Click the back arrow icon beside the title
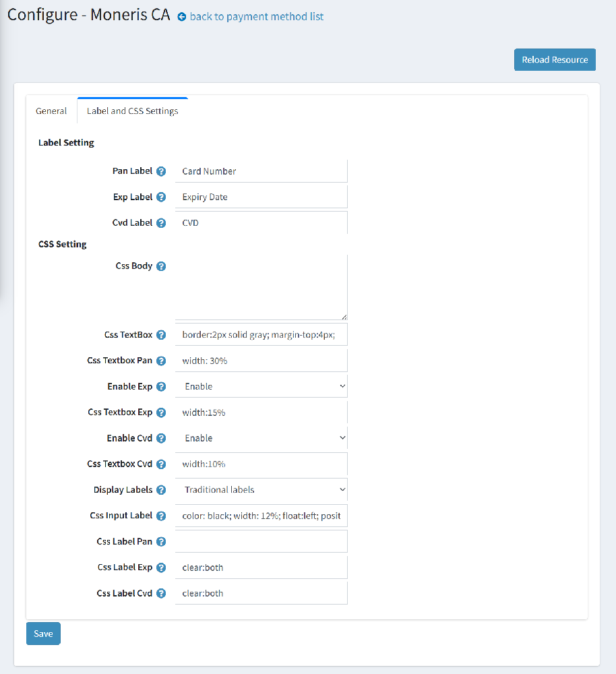The image size is (616, 674). 181,16
